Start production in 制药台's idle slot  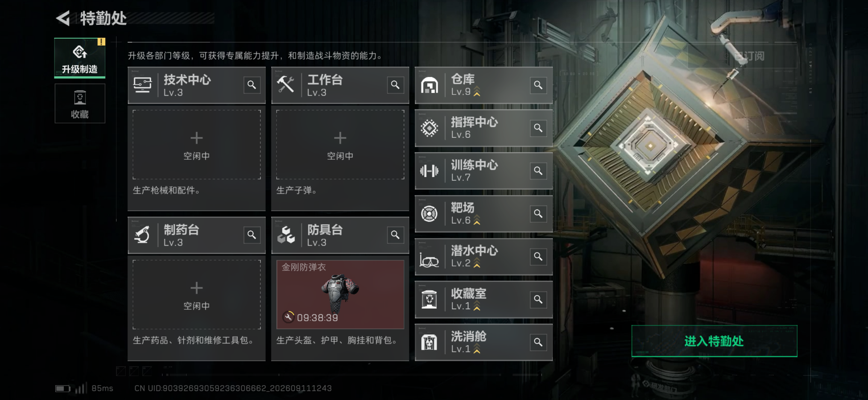(x=197, y=294)
